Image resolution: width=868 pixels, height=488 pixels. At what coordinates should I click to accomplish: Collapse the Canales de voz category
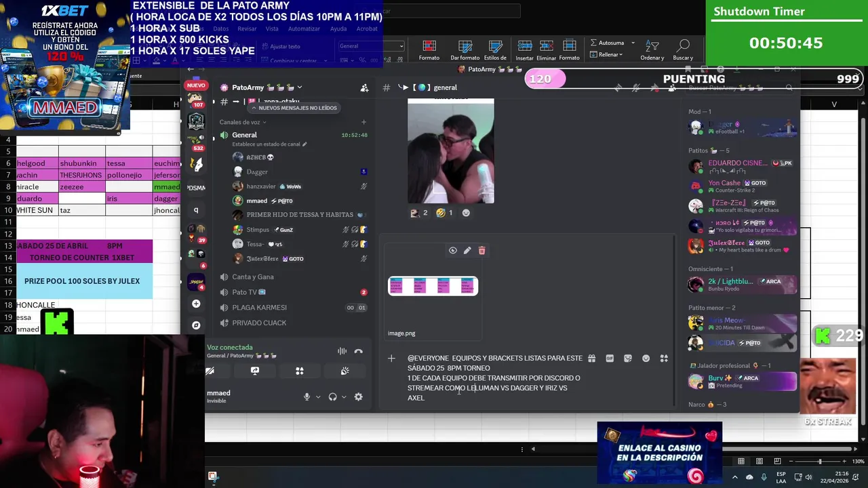pyautogui.click(x=243, y=122)
